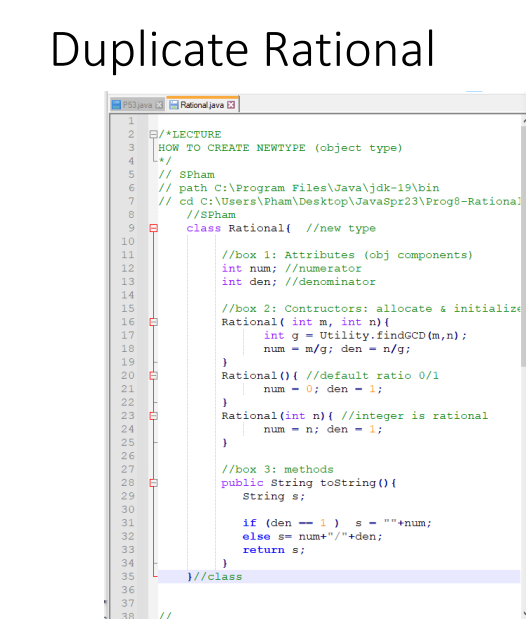The image size is (526, 619).
Task: Click line number 17 in the margin
Action: (128, 336)
